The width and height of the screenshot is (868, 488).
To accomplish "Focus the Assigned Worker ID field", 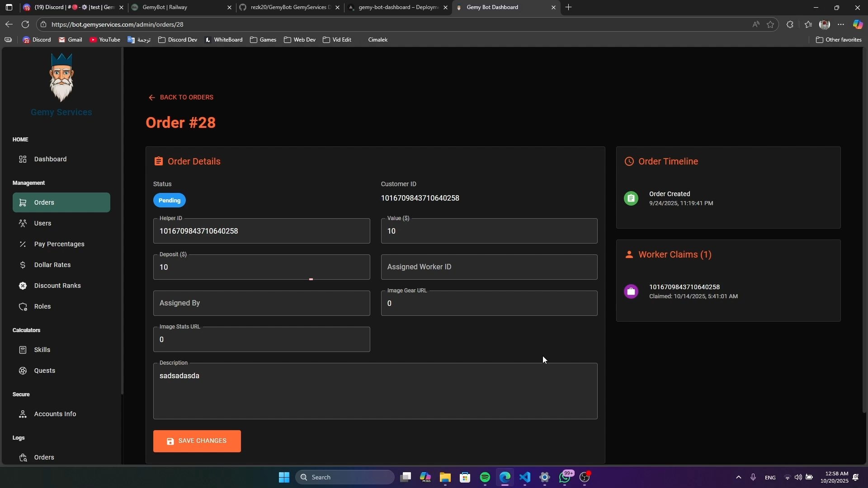I will click(489, 267).
